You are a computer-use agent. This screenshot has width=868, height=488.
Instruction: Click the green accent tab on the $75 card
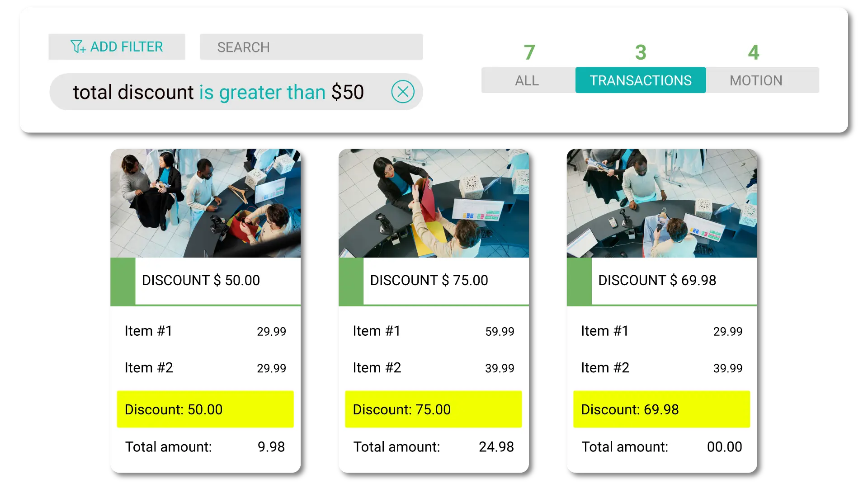pos(350,281)
